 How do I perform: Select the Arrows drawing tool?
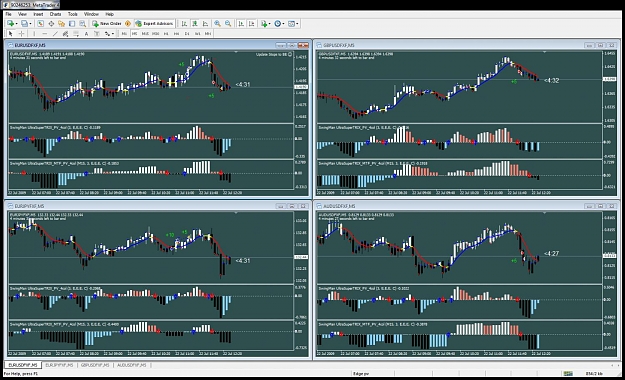107,33
